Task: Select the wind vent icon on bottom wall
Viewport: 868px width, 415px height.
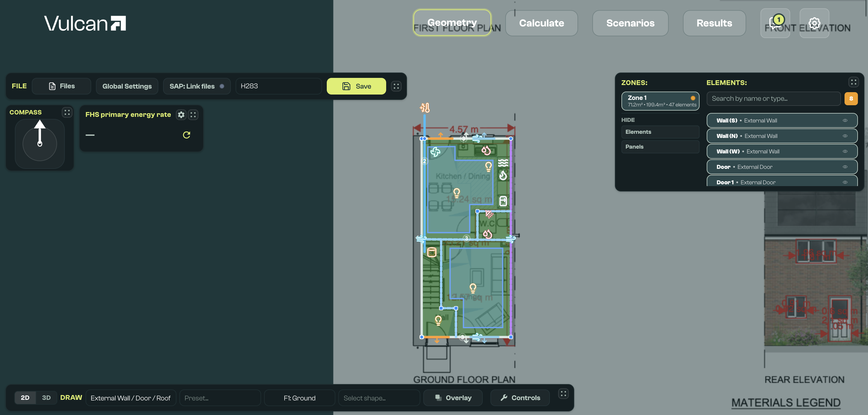Action: pyautogui.click(x=477, y=337)
